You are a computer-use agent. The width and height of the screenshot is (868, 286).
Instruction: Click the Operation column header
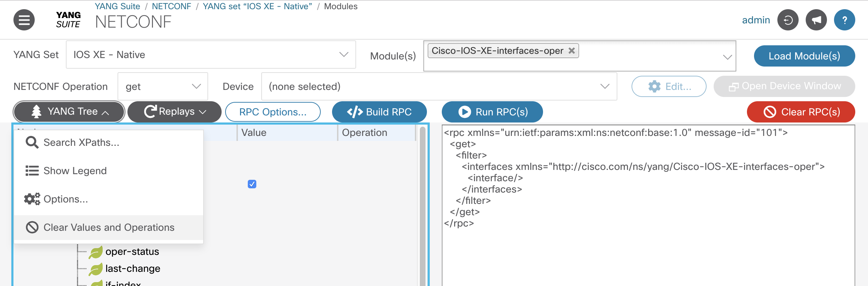point(376,133)
